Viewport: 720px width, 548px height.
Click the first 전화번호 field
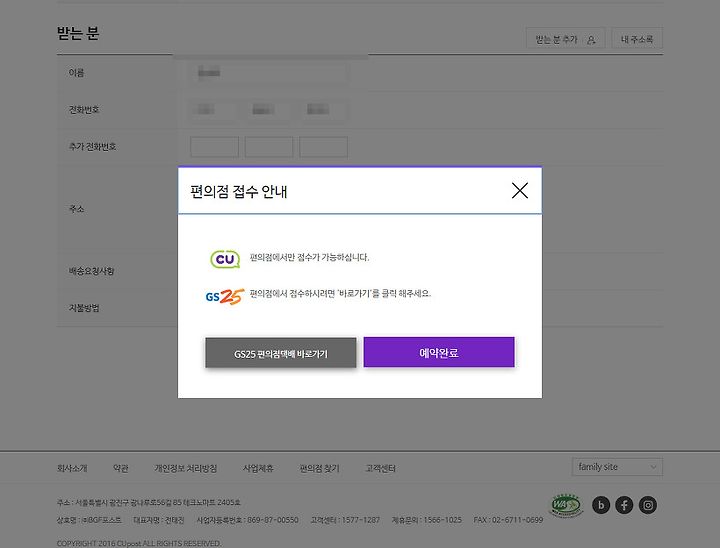(214, 109)
